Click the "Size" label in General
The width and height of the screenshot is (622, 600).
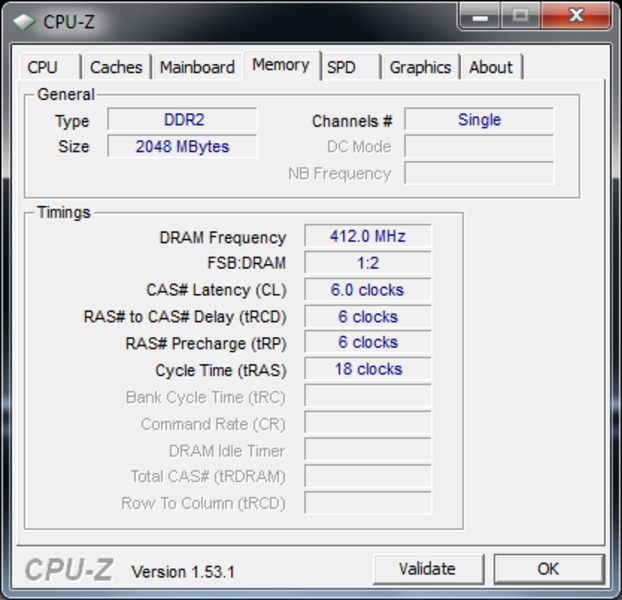(74, 147)
